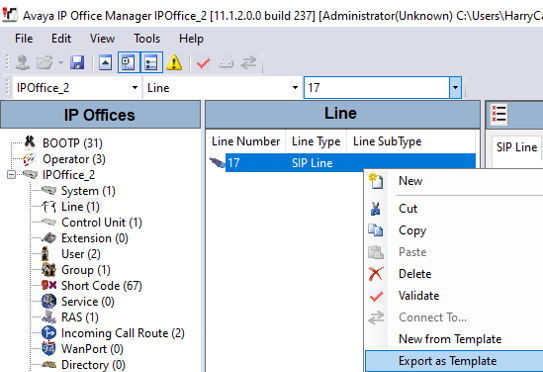Image resolution: width=543 pixels, height=372 pixels.
Task: Select the IPOffice_2 tree node label
Action: (68, 175)
